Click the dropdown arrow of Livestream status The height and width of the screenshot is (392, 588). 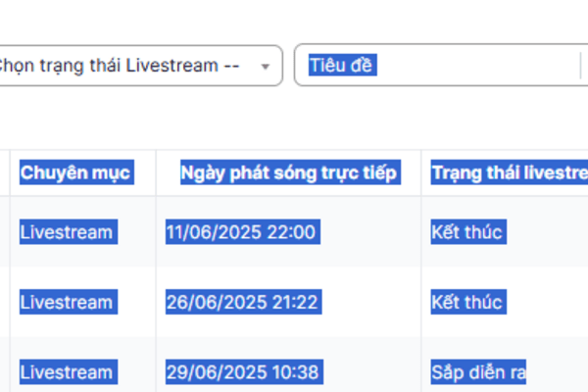coord(265,67)
